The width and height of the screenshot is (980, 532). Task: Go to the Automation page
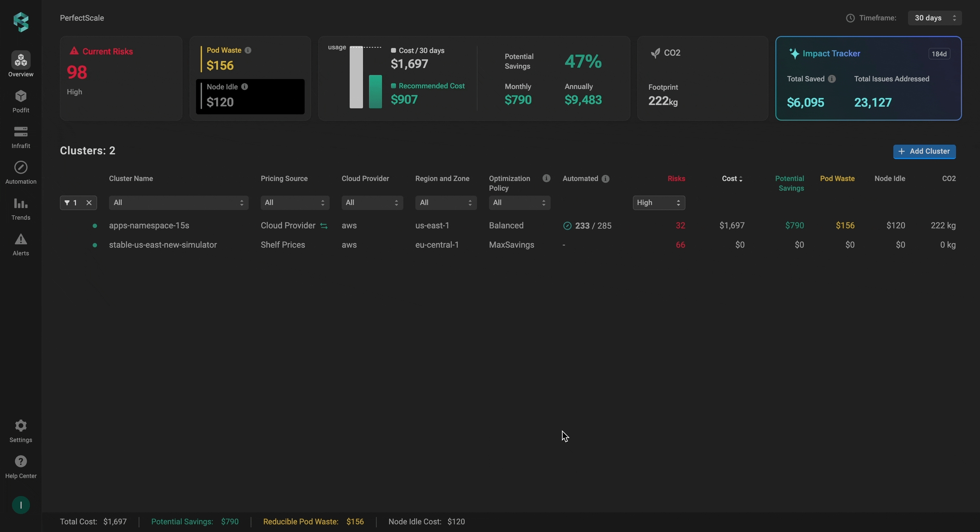click(20, 173)
